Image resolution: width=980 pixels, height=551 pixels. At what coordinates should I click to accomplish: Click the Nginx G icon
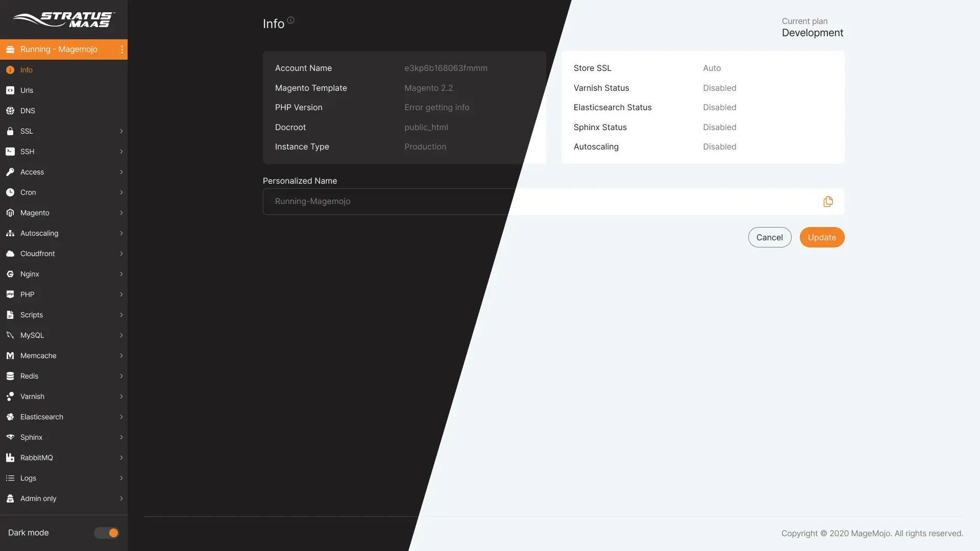click(10, 274)
